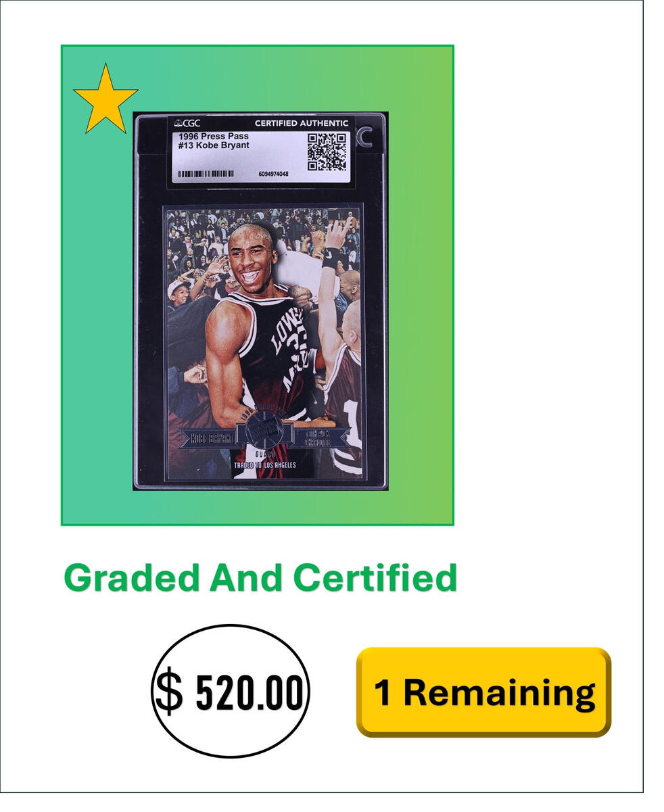
Task: Click the dollar sign in price oval
Action: 169,692
